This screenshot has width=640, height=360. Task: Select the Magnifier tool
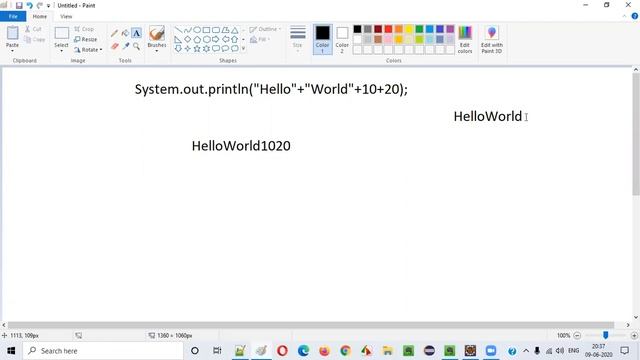tap(136, 46)
